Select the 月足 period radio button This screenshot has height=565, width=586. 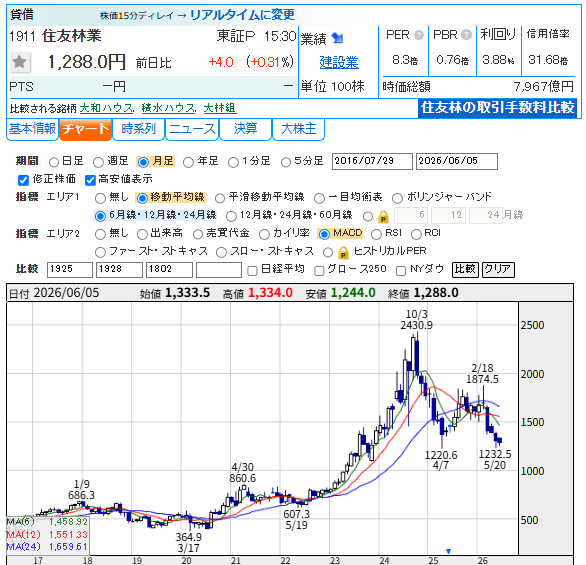[x=143, y=162]
